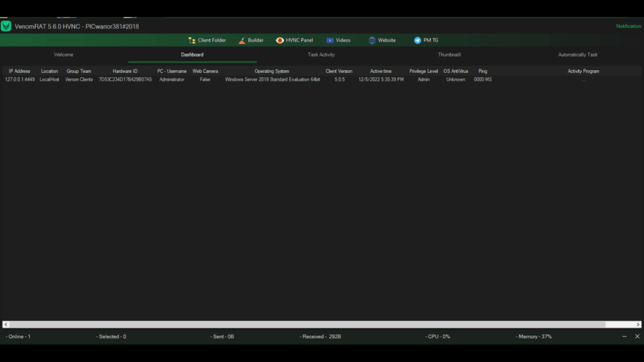Screen dimensions: 644x362
Task: Click the Privilege Level column header
Action: 423,71
